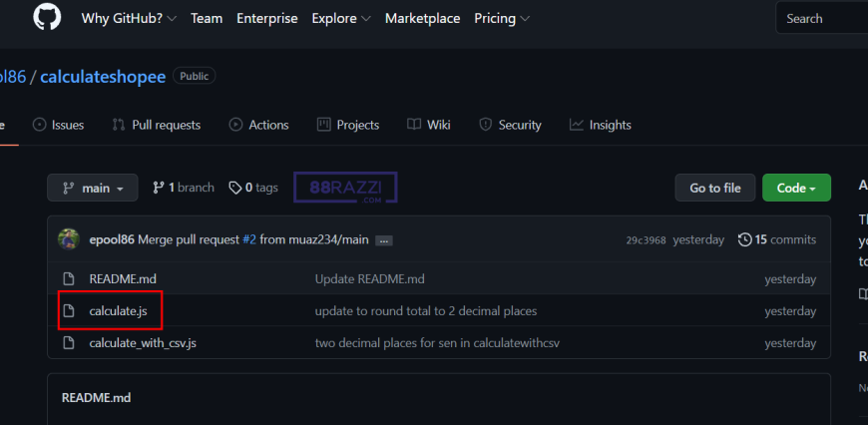Screen dimensions: 868x425
Task: Click the branch icon beside 1 branch
Action: 158,188
